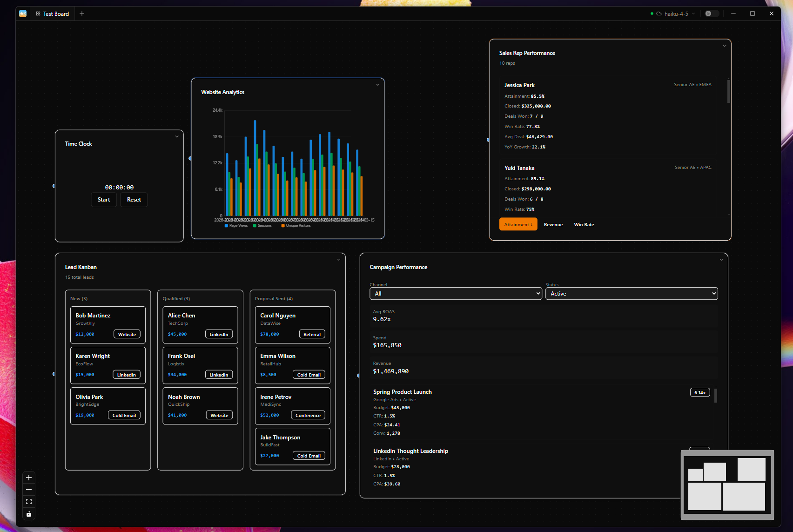This screenshot has width=793, height=532.
Task: Click the grid icon beside Test Board
Action: pyautogui.click(x=38, y=13)
